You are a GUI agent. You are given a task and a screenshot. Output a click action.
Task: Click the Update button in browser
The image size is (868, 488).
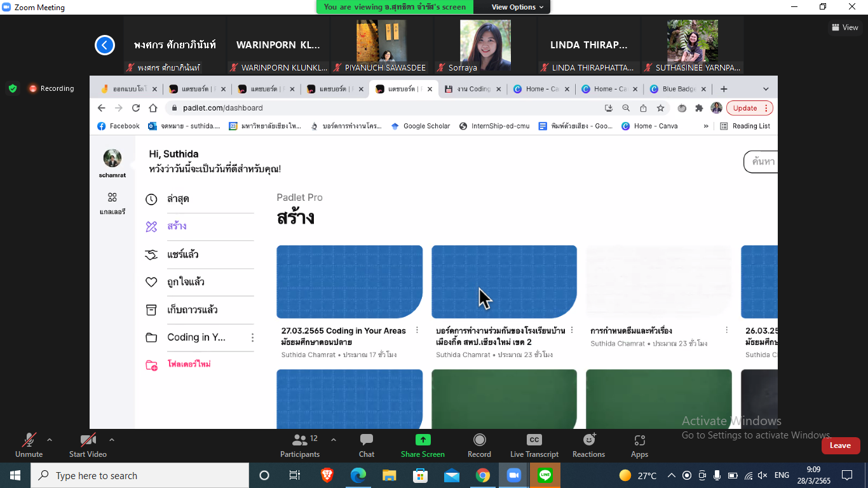(749, 108)
